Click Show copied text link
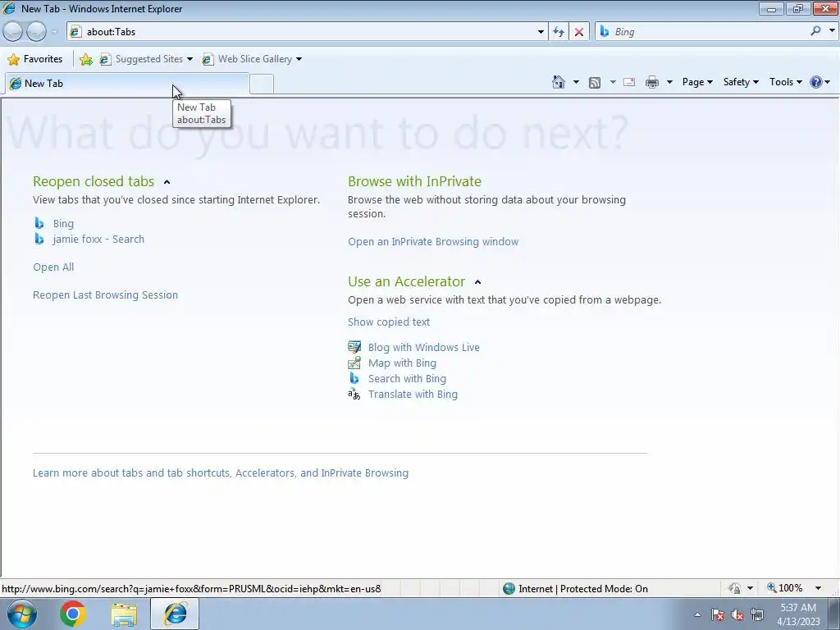Image resolution: width=840 pixels, height=630 pixels. point(389,322)
